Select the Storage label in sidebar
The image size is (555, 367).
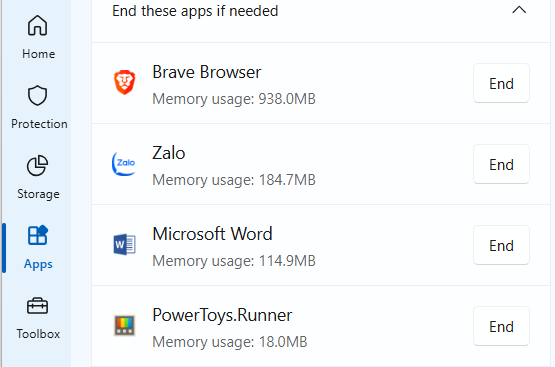click(38, 194)
